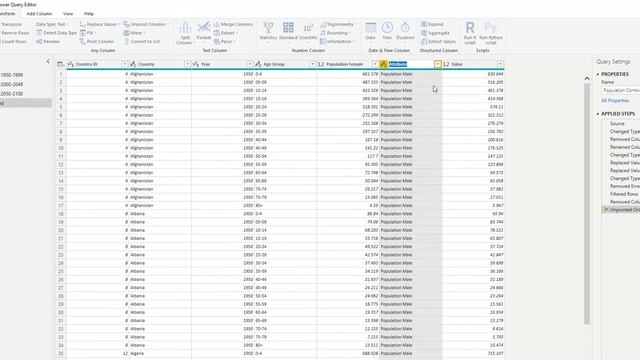Open the Country ID column filter dropdown
This screenshot has height=360, width=640.
click(125, 64)
